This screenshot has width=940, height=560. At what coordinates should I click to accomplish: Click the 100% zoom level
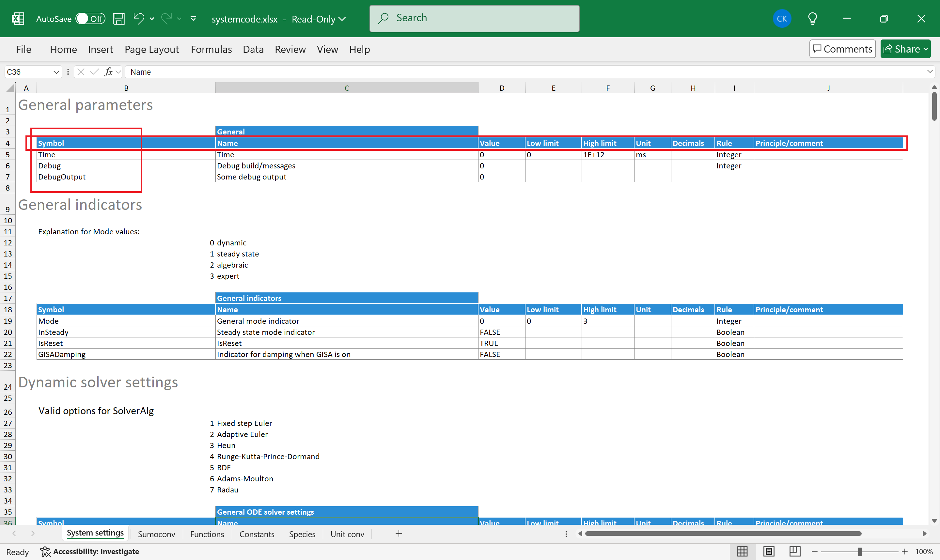[924, 552]
